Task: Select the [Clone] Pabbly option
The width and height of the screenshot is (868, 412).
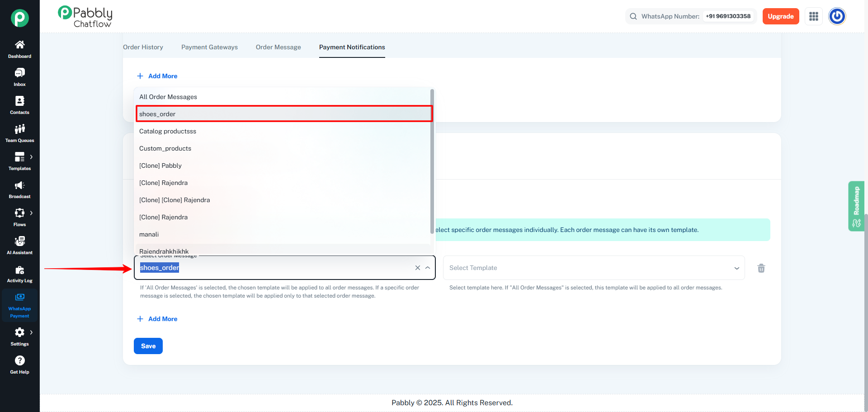Action: pyautogui.click(x=283, y=166)
